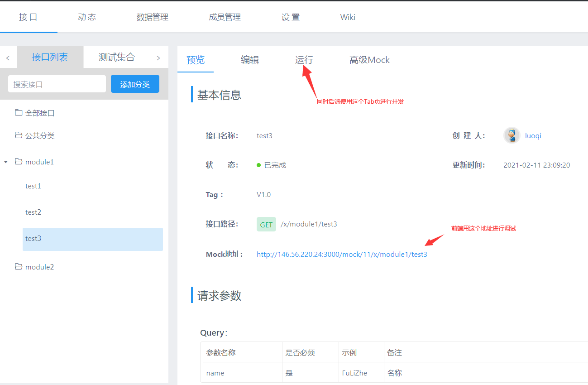The image size is (588, 385).
Task: Select test2 in the interface list
Action: [33, 212]
